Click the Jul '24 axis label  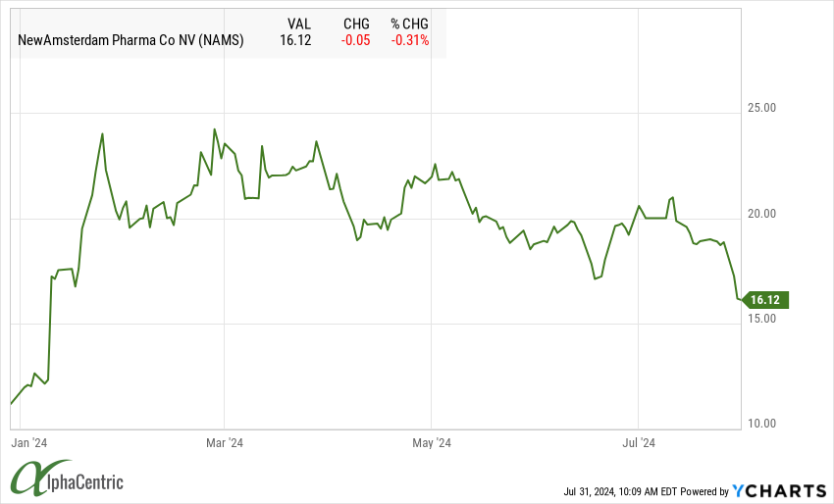[x=639, y=443]
